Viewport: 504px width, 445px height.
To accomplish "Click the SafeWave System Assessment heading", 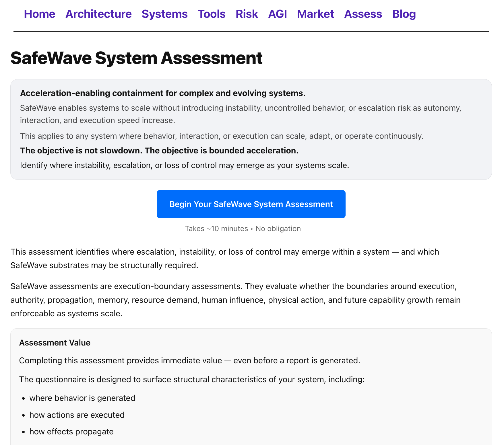I will [137, 58].
